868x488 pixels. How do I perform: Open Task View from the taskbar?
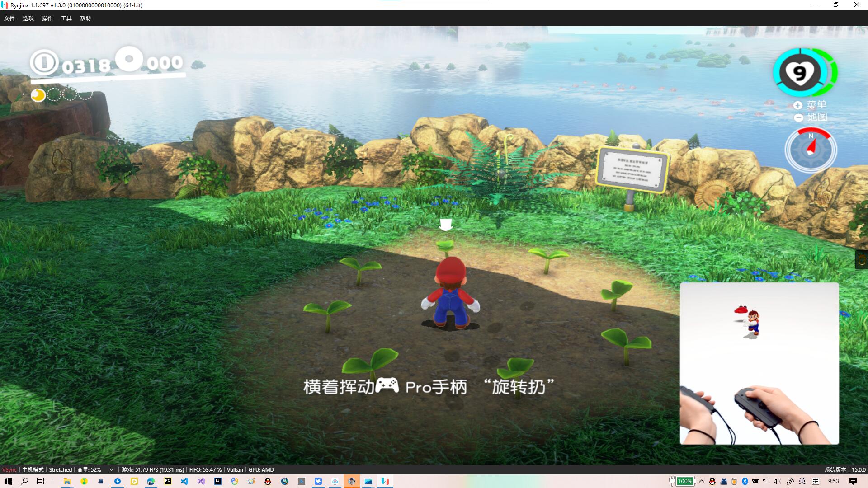pyautogui.click(x=41, y=481)
